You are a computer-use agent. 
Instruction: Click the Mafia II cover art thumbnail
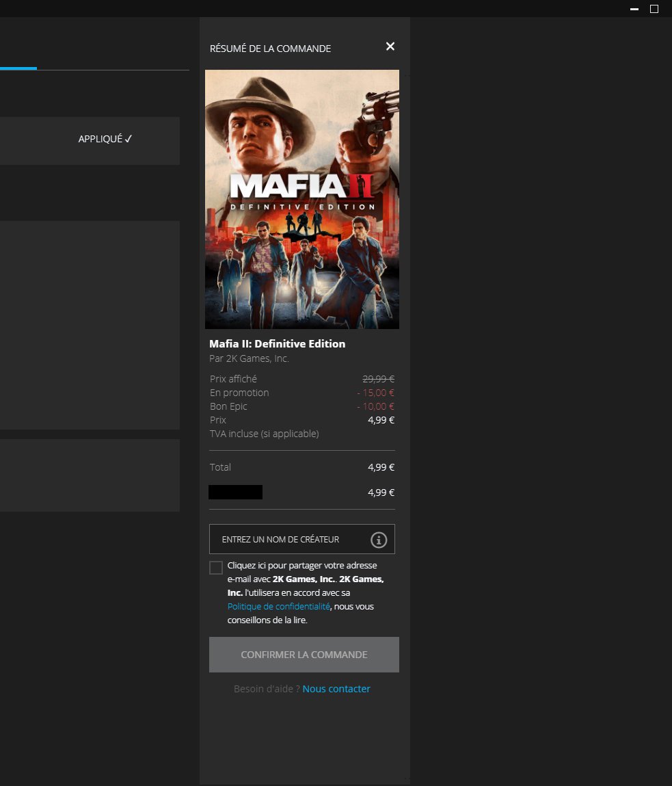click(302, 200)
